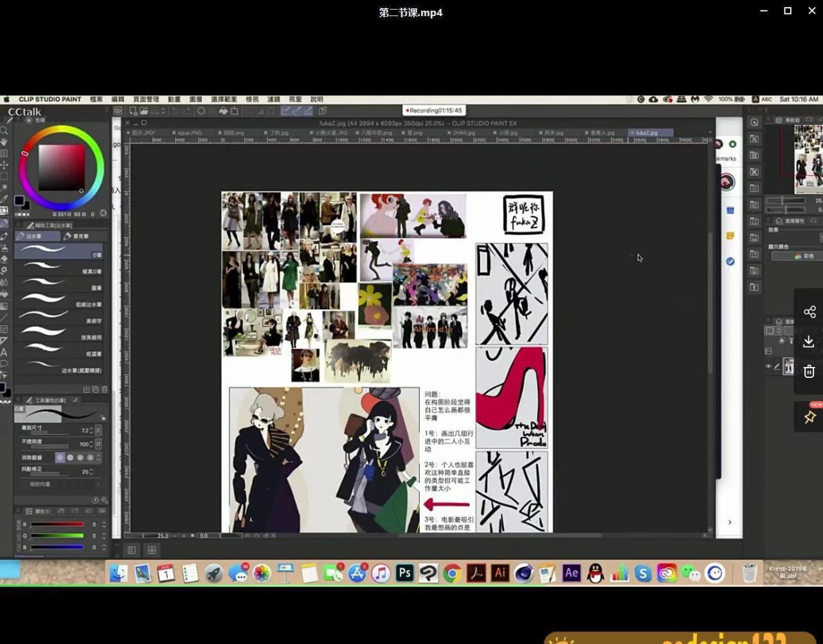Open Google Chrome from the dock

tap(452, 573)
